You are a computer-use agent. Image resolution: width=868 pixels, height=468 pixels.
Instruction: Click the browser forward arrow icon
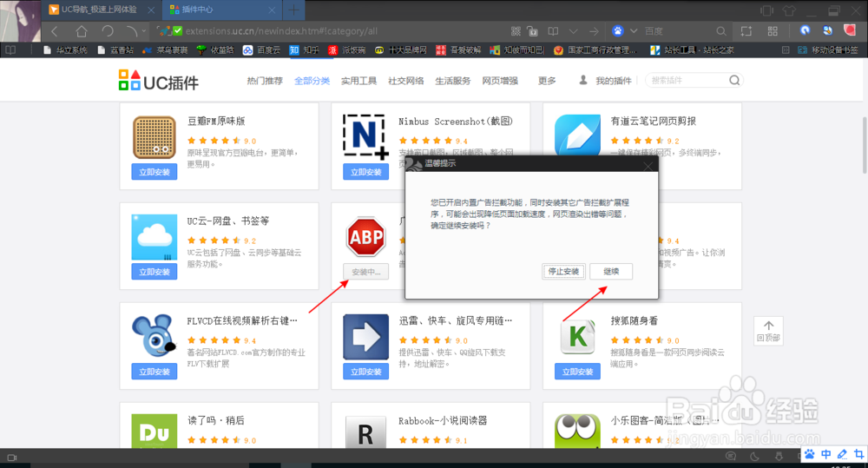(x=131, y=31)
